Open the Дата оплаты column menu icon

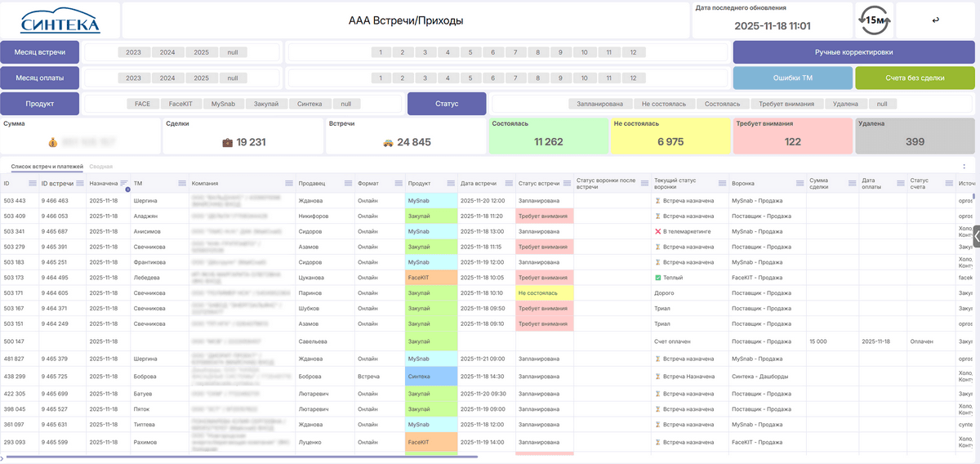(901, 183)
